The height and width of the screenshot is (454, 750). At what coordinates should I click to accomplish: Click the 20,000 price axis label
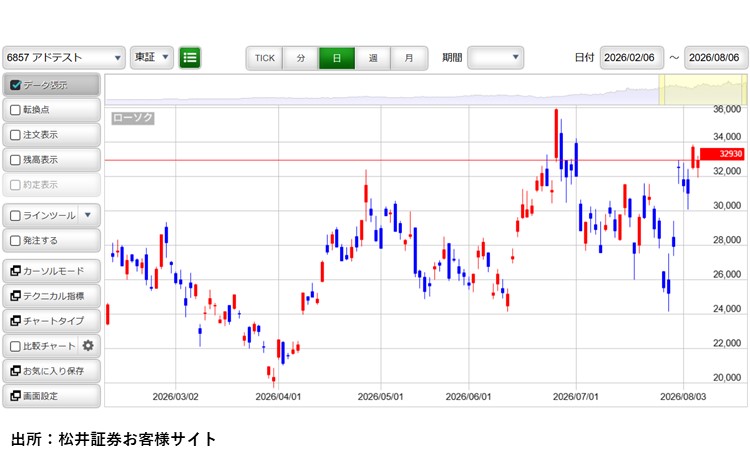[727, 377]
